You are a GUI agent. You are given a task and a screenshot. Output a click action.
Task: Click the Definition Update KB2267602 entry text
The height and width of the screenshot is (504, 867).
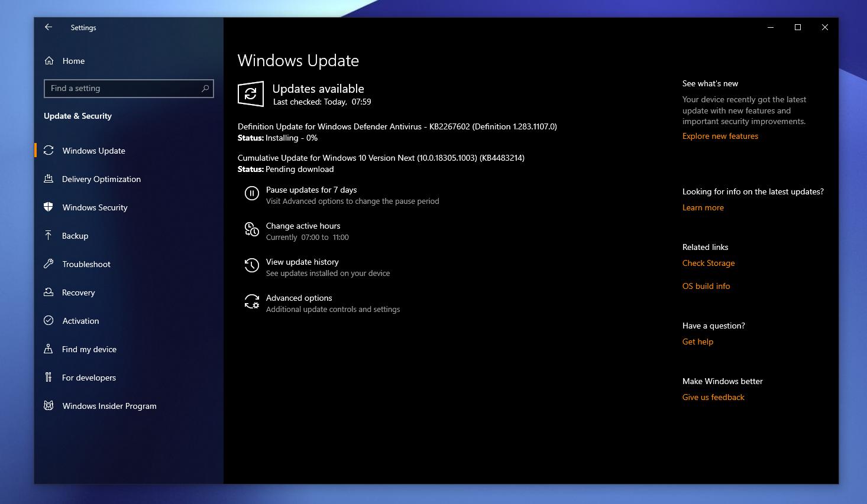pyautogui.click(x=397, y=126)
